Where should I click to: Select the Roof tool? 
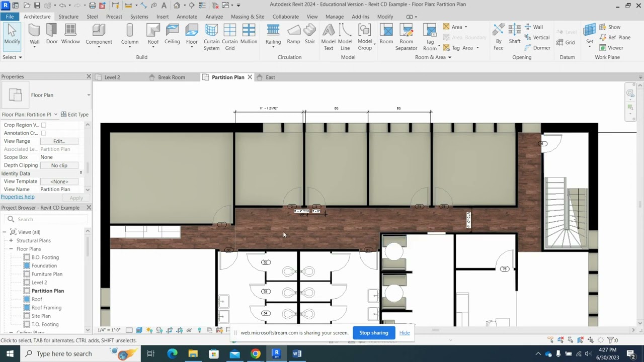[153, 36]
